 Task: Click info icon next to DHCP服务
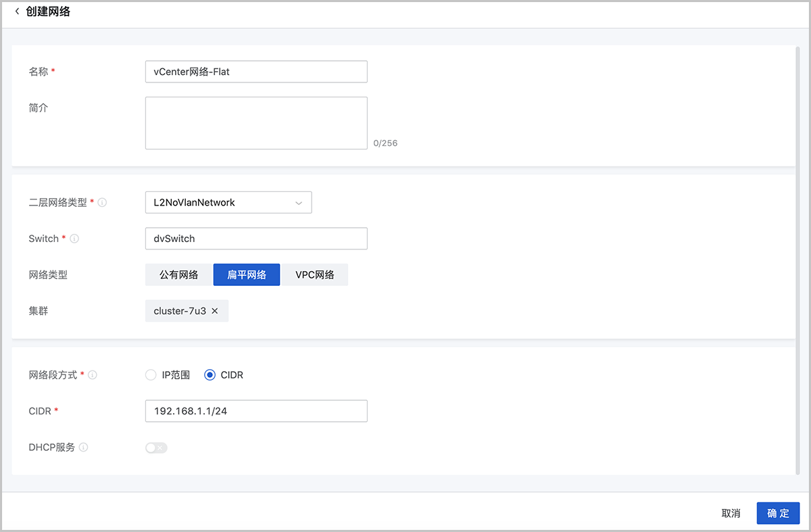coord(84,448)
